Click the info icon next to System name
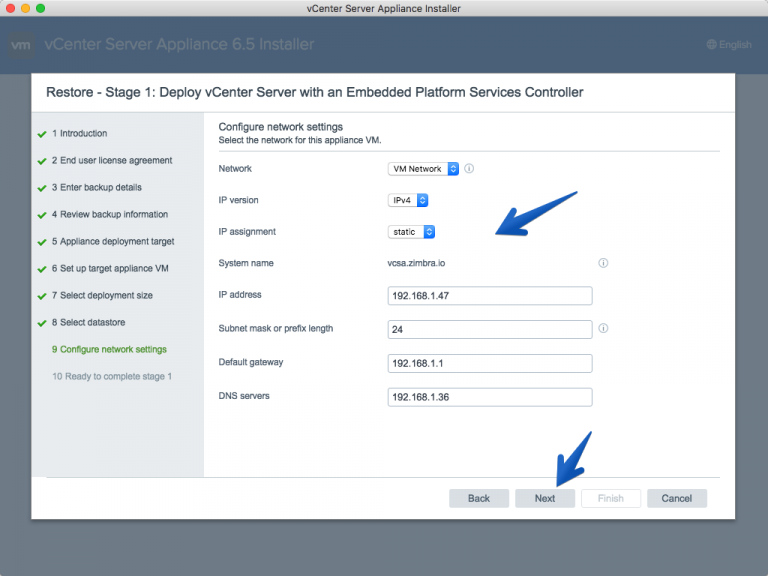768x576 pixels. coord(603,263)
